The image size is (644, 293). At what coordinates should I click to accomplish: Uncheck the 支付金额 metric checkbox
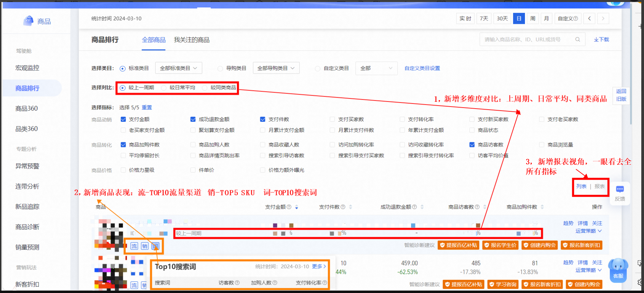pyautogui.click(x=123, y=119)
